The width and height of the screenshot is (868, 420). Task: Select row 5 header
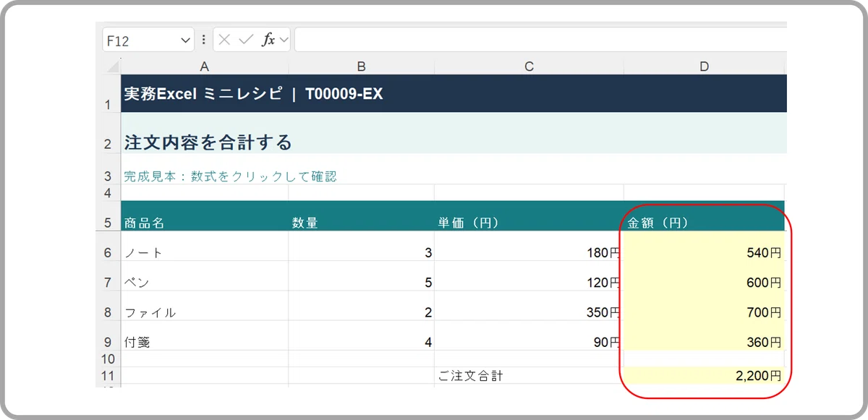coord(109,215)
